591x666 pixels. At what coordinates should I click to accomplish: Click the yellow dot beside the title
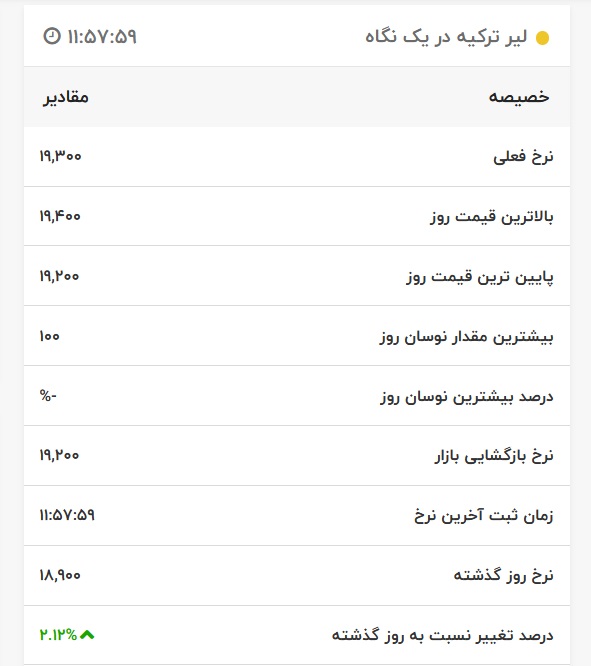pyautogui.click(x=542, y=38)
